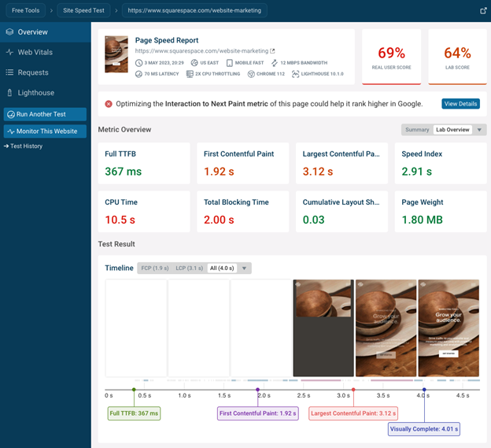491x448 pixels.
Task: Click the Lighthouse tower icon
Action: [9, 93]
